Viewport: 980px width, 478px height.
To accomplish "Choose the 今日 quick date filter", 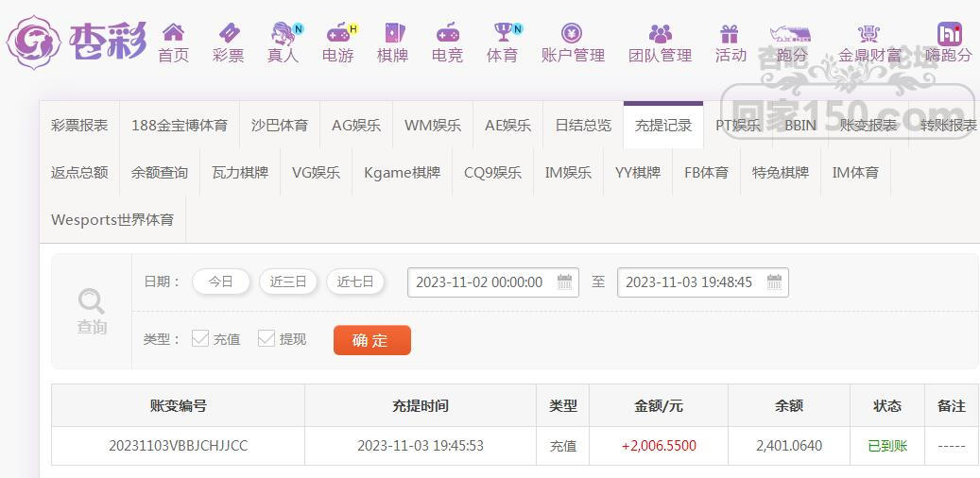I will (220, 282).
